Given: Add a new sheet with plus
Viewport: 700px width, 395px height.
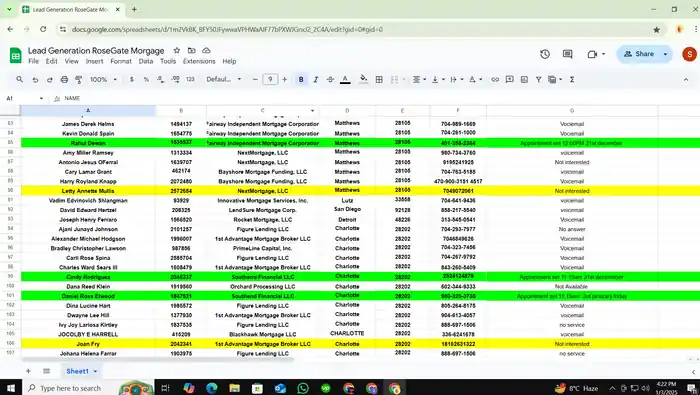Looking at the screenshot, I should pos(28,371).
